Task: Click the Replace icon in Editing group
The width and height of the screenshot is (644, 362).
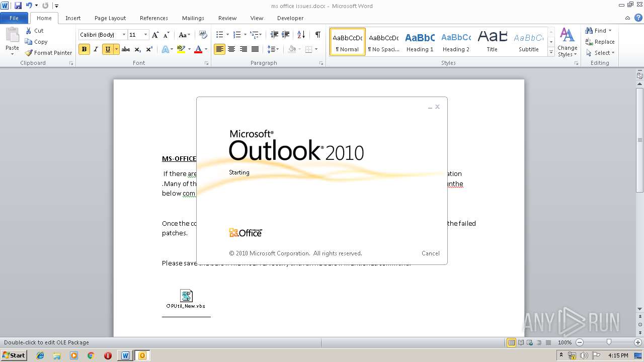Action: point(589,42)
